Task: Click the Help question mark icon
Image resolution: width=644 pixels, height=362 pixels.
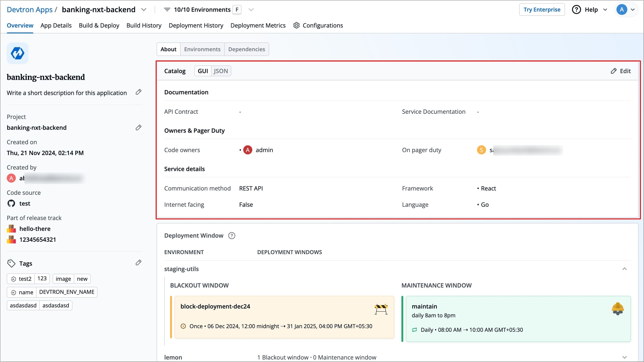Action: pyautogui.click(x=576, y=10)
